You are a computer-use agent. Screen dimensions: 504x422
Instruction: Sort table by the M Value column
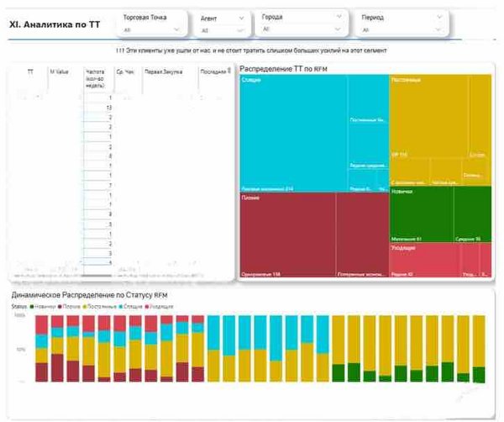point(59,71)
